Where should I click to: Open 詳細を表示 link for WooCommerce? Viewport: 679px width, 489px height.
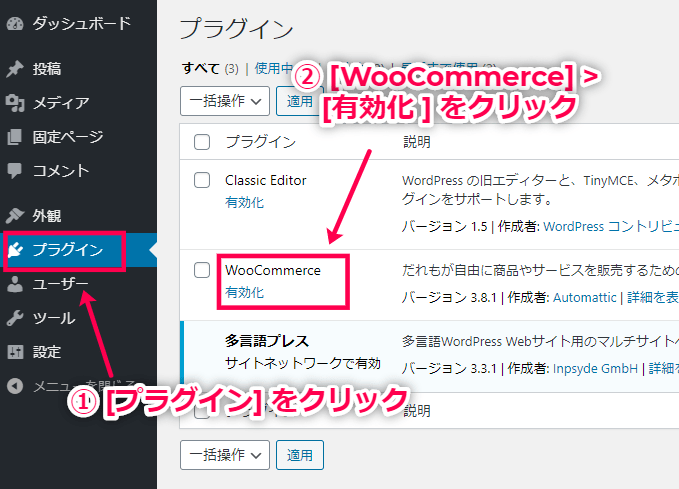(x=653, y=298)
